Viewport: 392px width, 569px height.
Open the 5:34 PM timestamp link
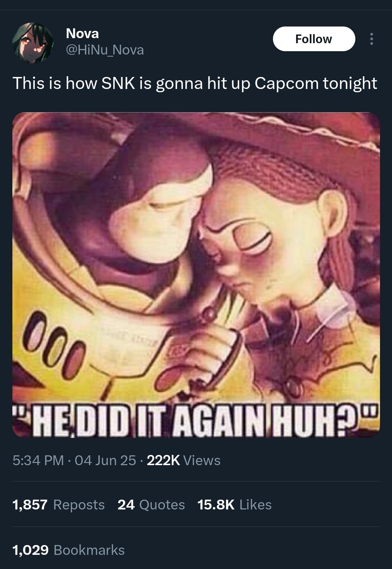coord(38,460)
